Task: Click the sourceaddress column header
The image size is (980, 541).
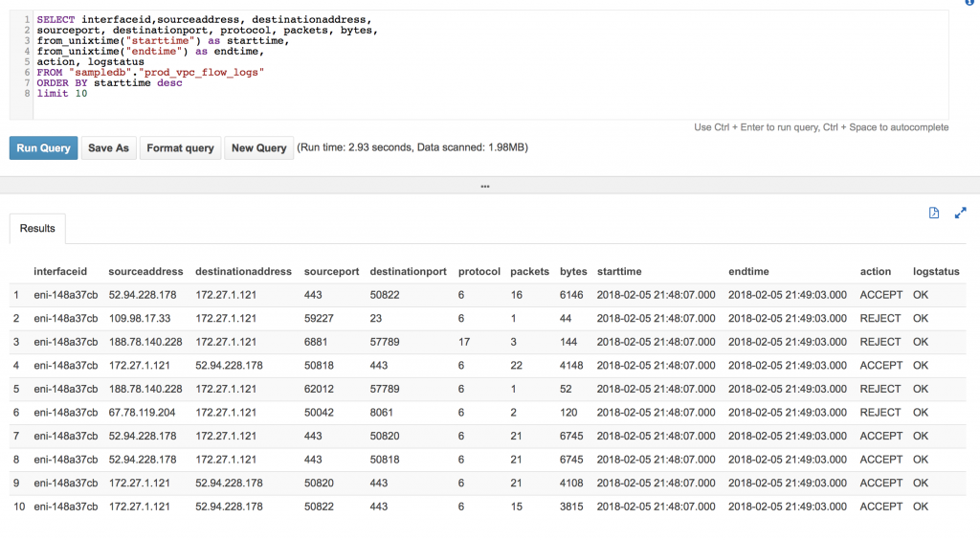Action: (145, 272)
